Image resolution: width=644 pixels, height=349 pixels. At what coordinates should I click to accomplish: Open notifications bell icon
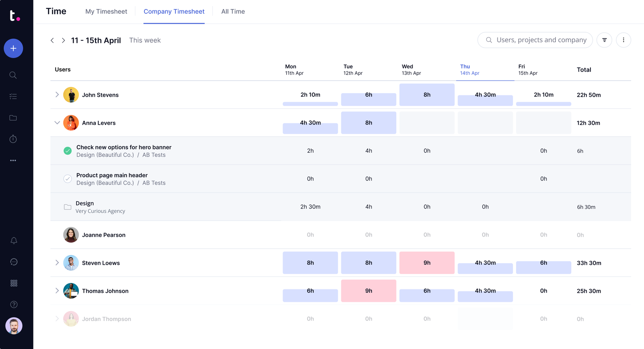point(14,241)
